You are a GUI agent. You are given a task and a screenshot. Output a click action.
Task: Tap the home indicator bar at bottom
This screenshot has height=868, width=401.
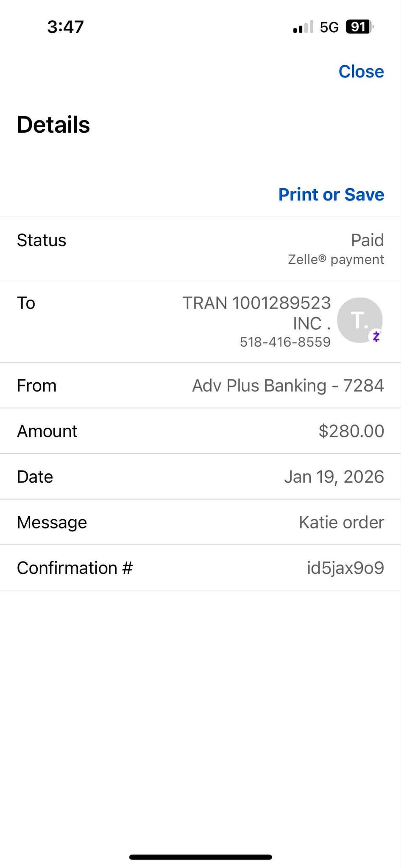[x=200, y=857]
